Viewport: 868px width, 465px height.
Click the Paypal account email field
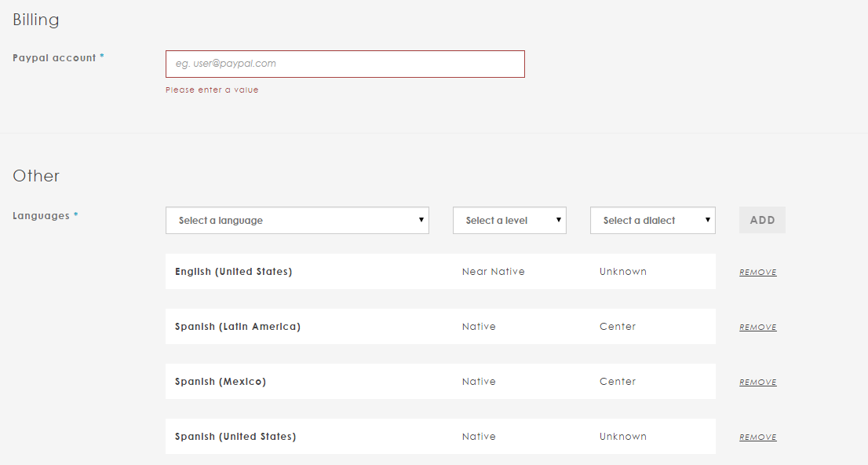(345, 64)
